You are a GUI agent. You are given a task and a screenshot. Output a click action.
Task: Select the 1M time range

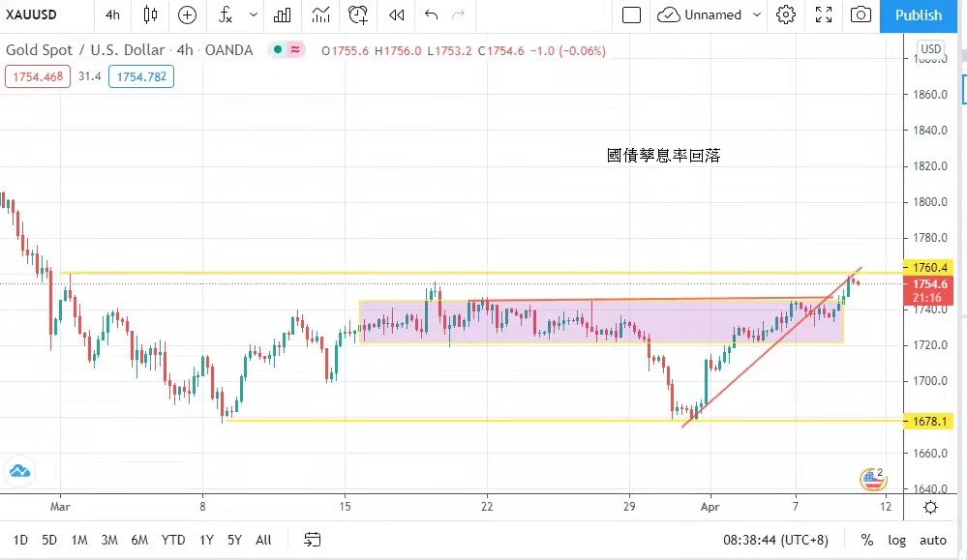79,540
